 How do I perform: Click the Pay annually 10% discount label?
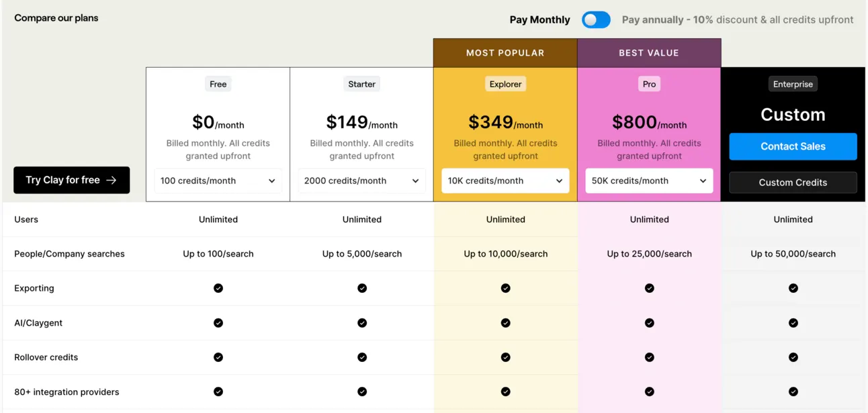[738, 20]
